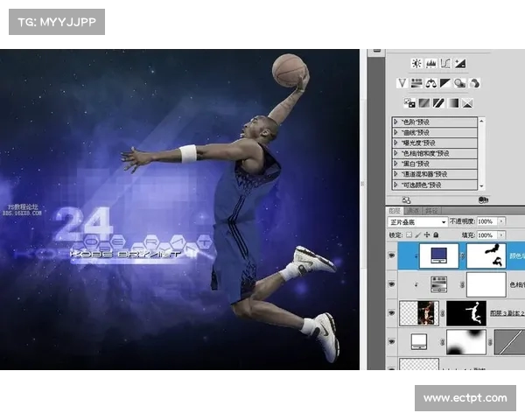
Task: Add an Exposure adjustment layer
Action: 460,63
